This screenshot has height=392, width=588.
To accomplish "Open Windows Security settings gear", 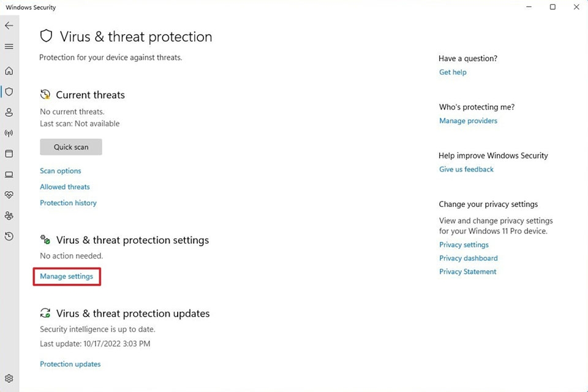I will point(9,379).
